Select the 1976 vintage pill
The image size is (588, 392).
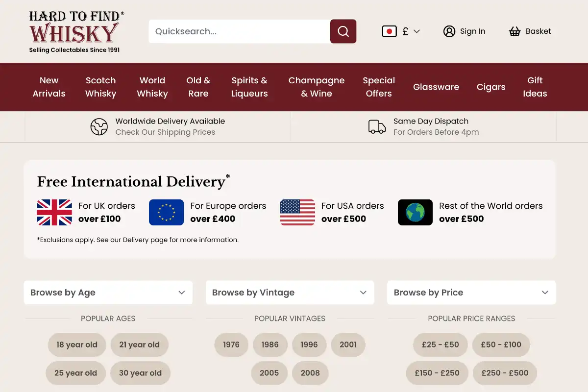click(x=231, y=344)
